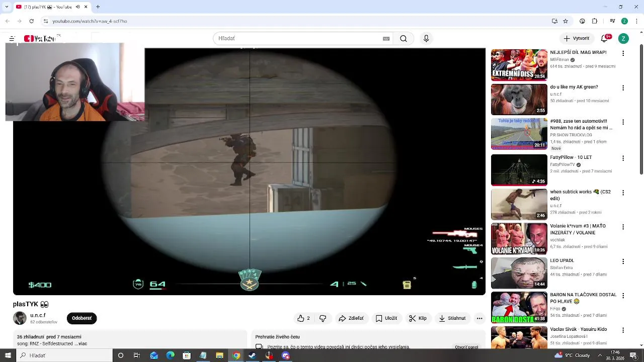The image size is (644, 362).
Task: Click the Windows taskbar search box
Action: pos(64,355)
